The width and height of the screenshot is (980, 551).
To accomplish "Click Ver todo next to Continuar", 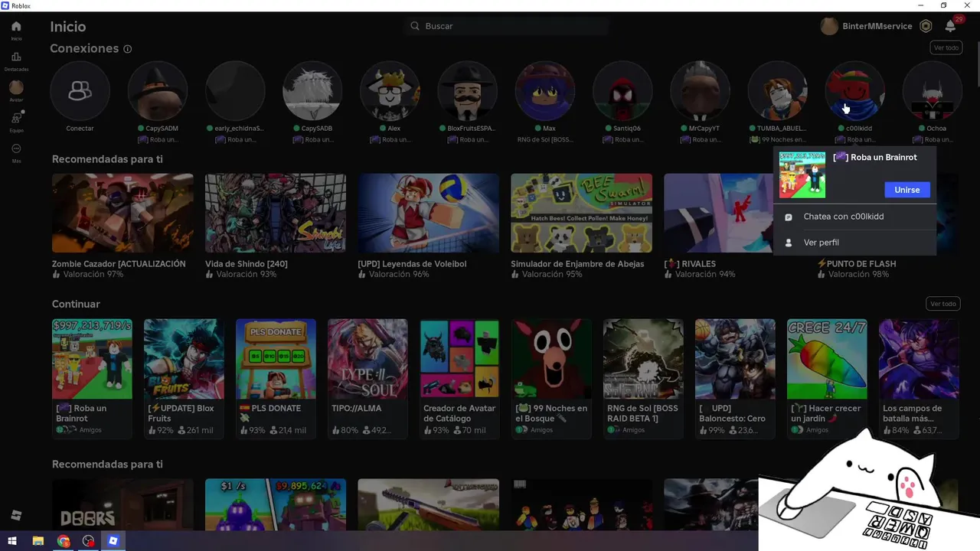I will [x=942, y=304].
